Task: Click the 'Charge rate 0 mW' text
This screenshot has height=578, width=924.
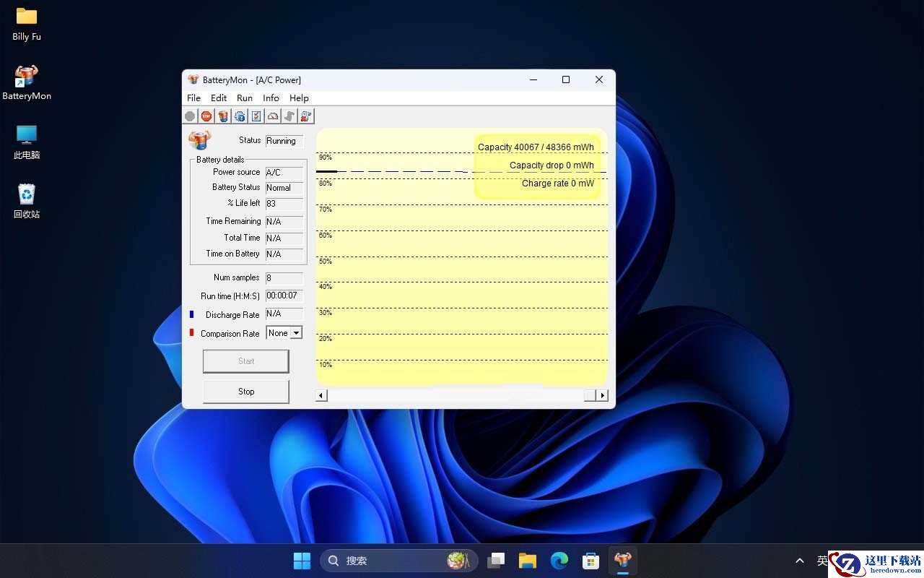Action: [558, 184]
